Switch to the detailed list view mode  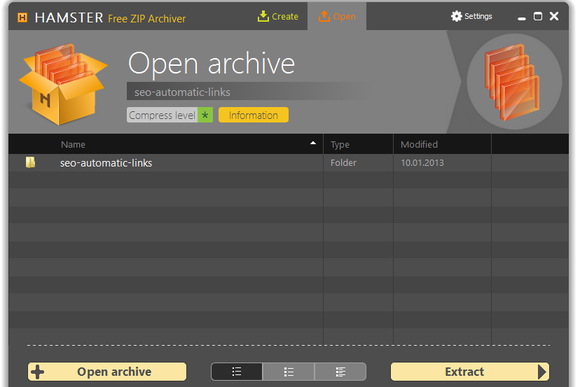point(340,372)
